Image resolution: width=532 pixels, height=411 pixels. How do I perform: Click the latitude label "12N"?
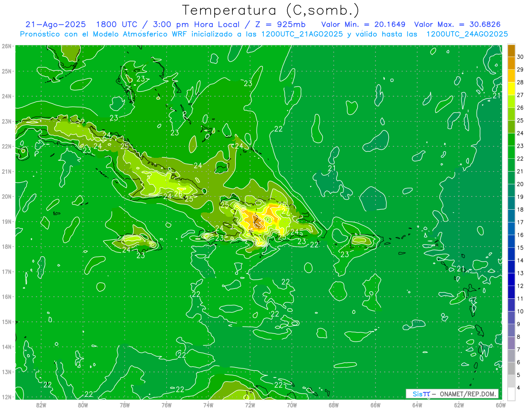point(7,397)
